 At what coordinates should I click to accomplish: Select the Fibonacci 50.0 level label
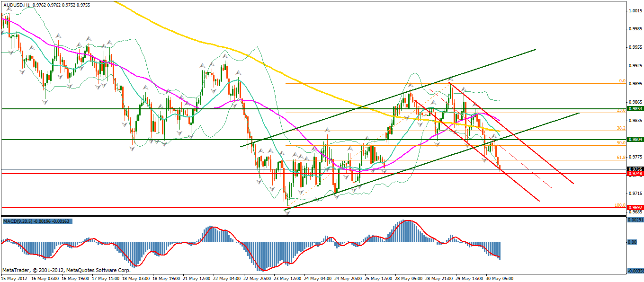click(621, 142)
